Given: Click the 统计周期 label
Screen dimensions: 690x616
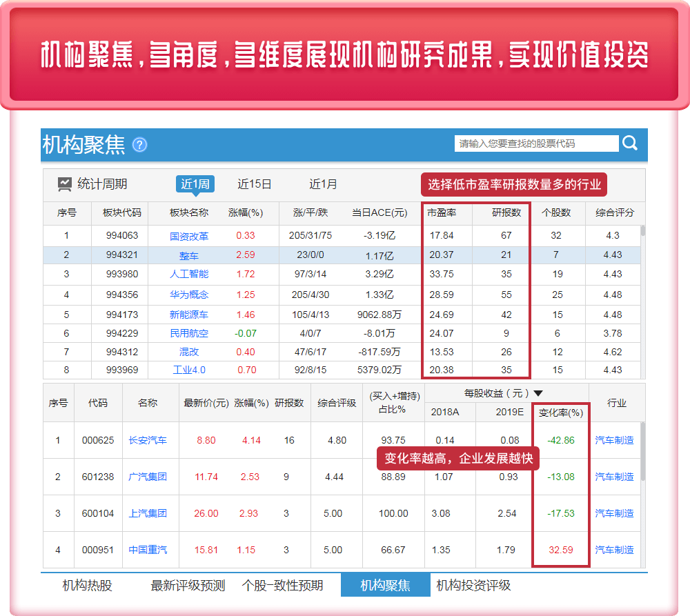Looking at the screenshot, I should [102, 184].
